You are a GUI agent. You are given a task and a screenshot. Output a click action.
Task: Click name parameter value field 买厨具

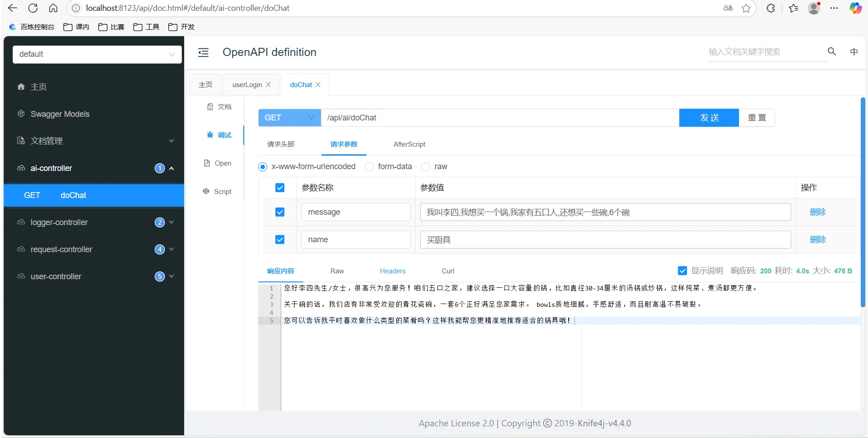click(605, 240)
